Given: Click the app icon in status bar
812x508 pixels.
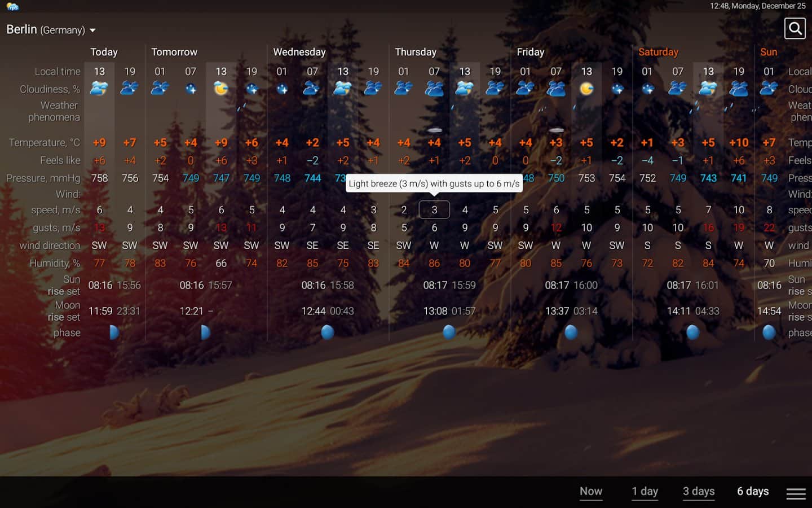Looking at the screenshot, I should coord(12,6).
